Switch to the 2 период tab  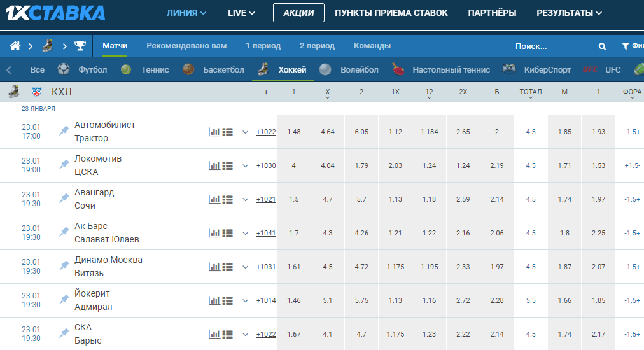pyautogui.click(x=317, y=46)
